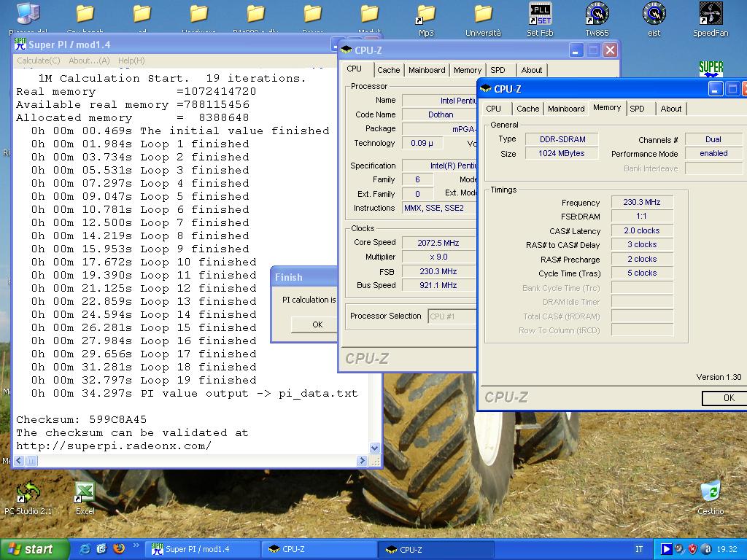747x560 pixels.
Task: Click the avast antivirus tray icon
Action: pos(707,550)
